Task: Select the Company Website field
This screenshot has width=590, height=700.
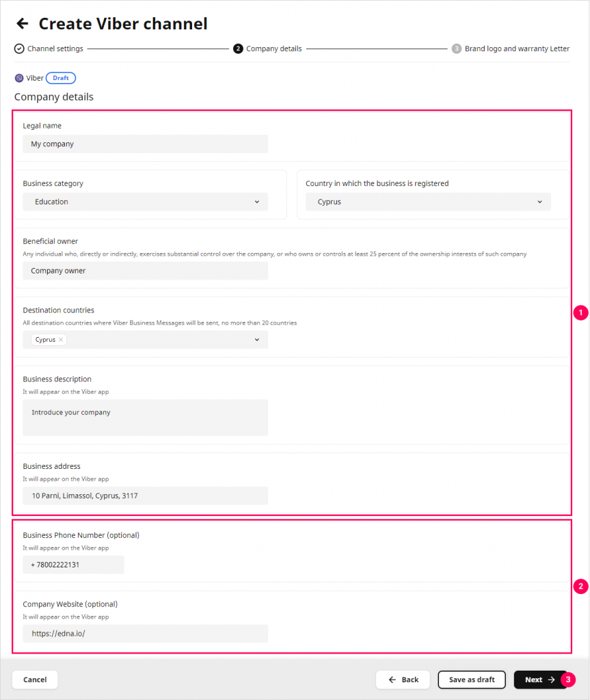Action: pos(145,634)
